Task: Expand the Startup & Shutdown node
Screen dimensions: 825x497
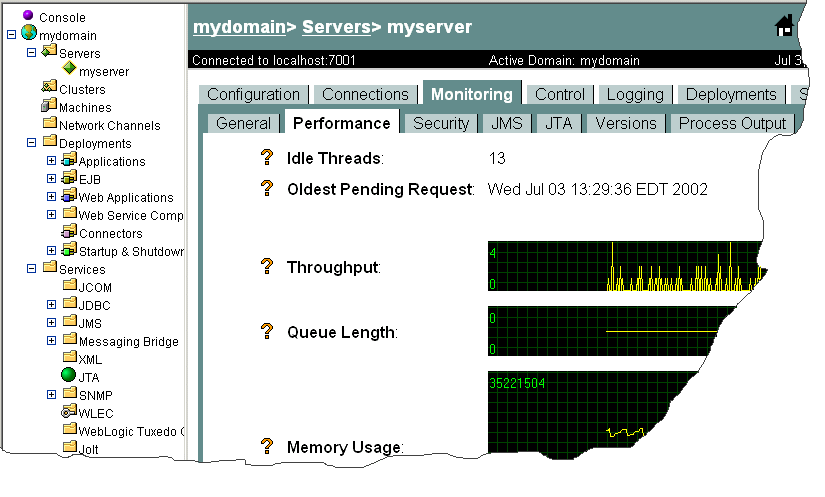Action: 51,250
